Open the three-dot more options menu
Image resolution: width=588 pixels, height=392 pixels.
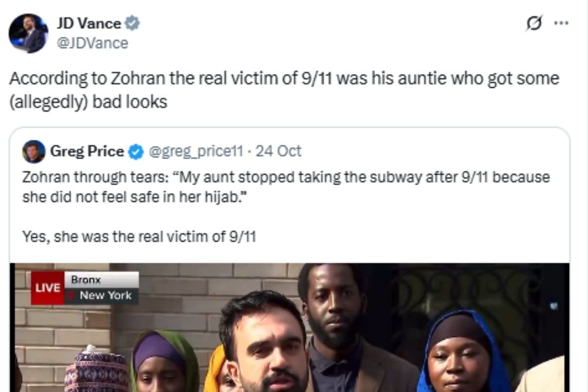561,24
